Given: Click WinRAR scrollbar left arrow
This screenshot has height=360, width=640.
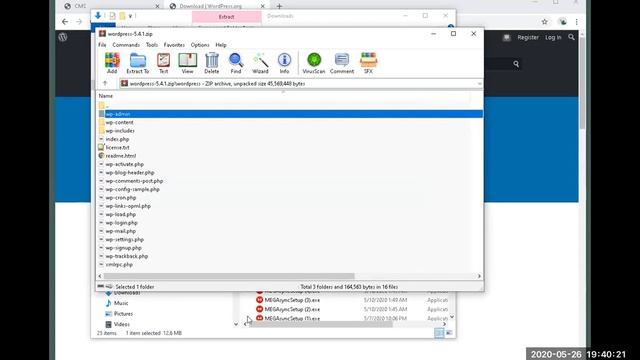Looking at the screenshot, I should tap(100, 276).
